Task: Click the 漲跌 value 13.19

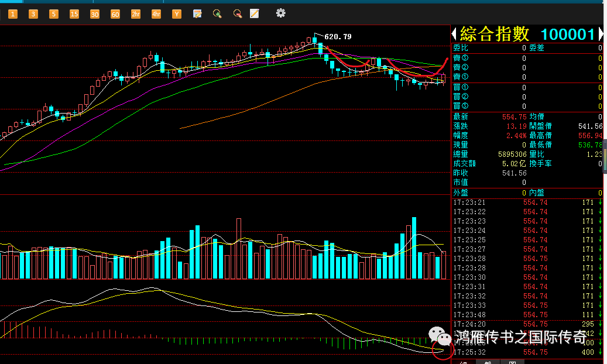Action: coord(516,126)
